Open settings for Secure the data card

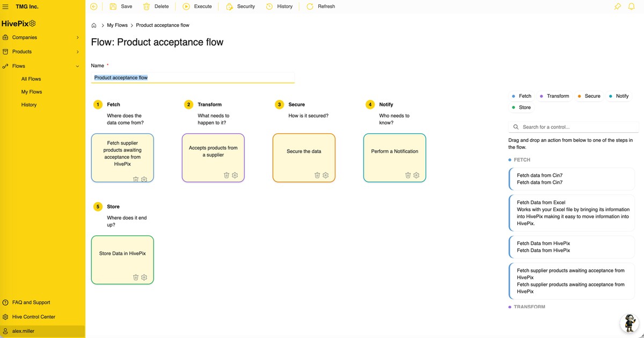[x=326, y=175]
